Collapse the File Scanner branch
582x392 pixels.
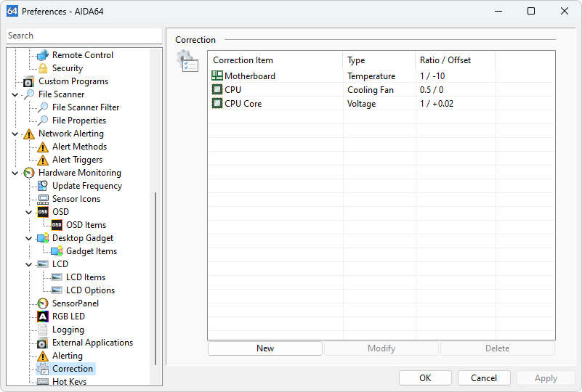(x=15, y=94)
